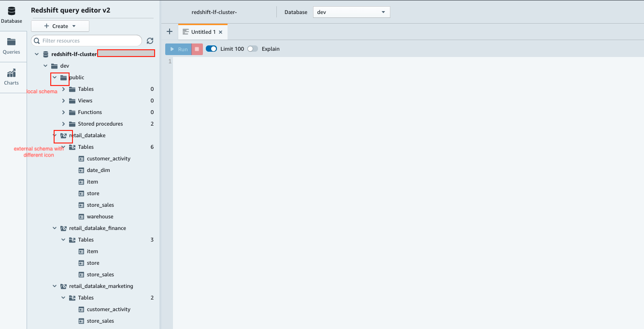Select the item table under retail_datalake_finance
Viewport: 644px width, 329px height.
(x=92, y=251)
